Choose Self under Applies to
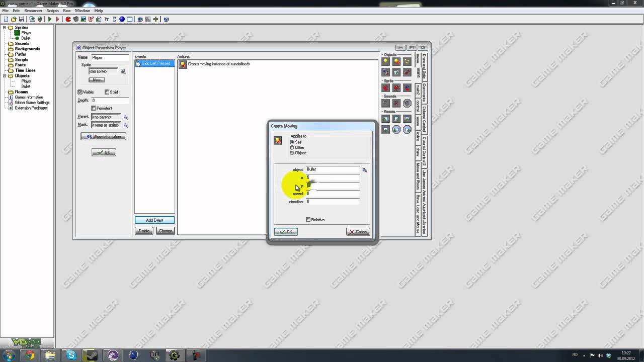The image size is (644, 362). click(292, 142)
